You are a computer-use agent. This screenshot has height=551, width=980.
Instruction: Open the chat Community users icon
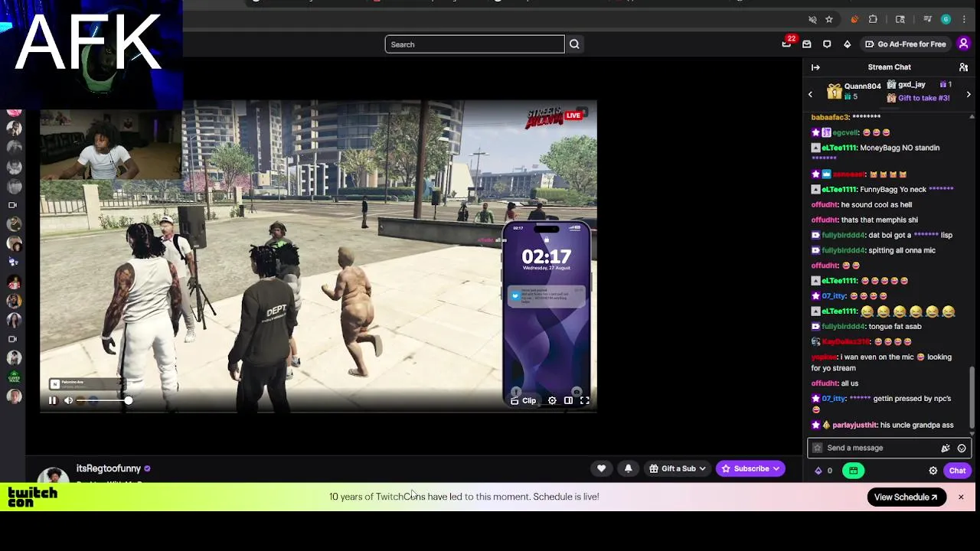[x=963, y=67]
